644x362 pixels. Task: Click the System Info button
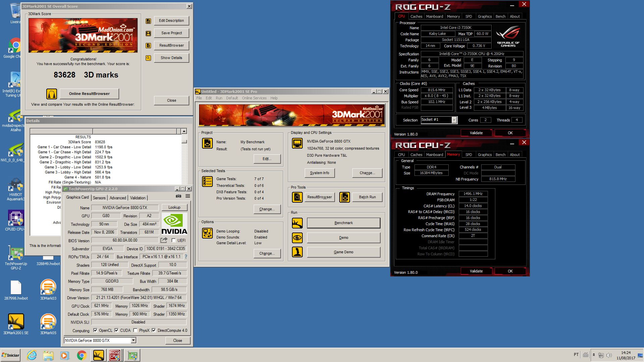(x=319, y=173)
